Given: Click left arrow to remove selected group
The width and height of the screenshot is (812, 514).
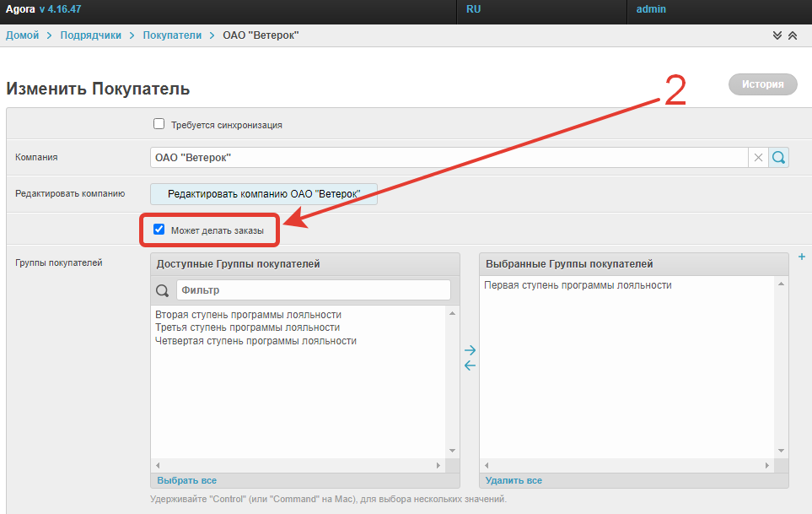Looking at the screenshot, I should pyautogui.click(x=470, y=365).
